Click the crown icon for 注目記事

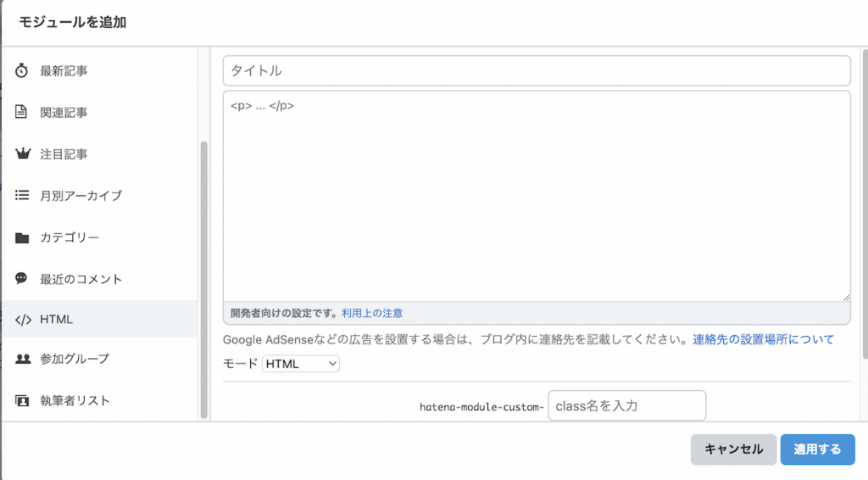coord(23,153)
